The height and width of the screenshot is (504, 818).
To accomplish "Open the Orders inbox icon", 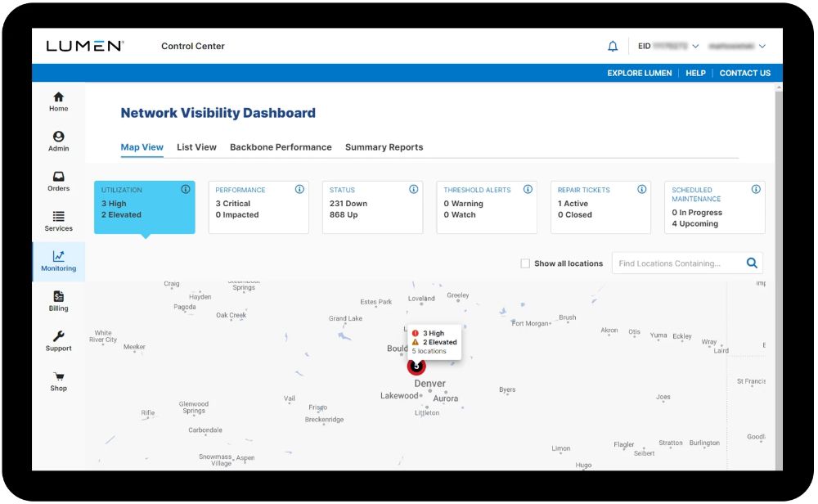I will 58,177.
